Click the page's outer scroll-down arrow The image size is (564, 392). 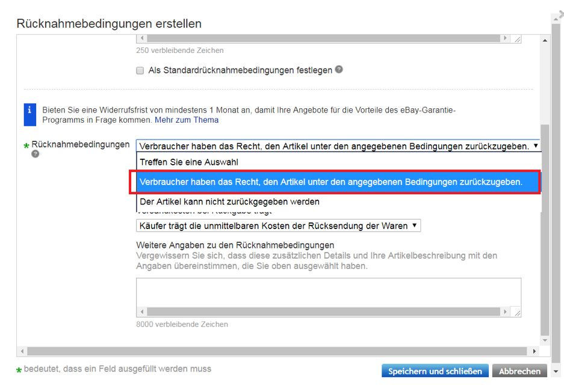(x=556, y=372)
